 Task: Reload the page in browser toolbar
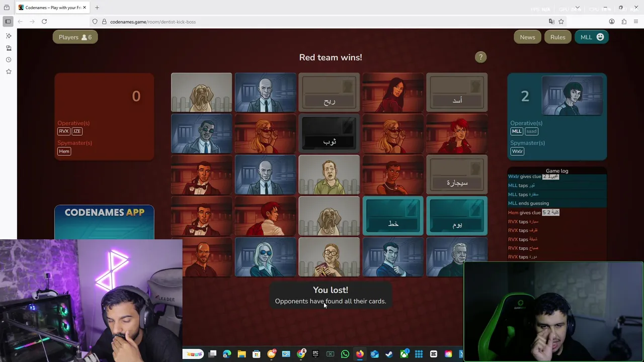44,22
